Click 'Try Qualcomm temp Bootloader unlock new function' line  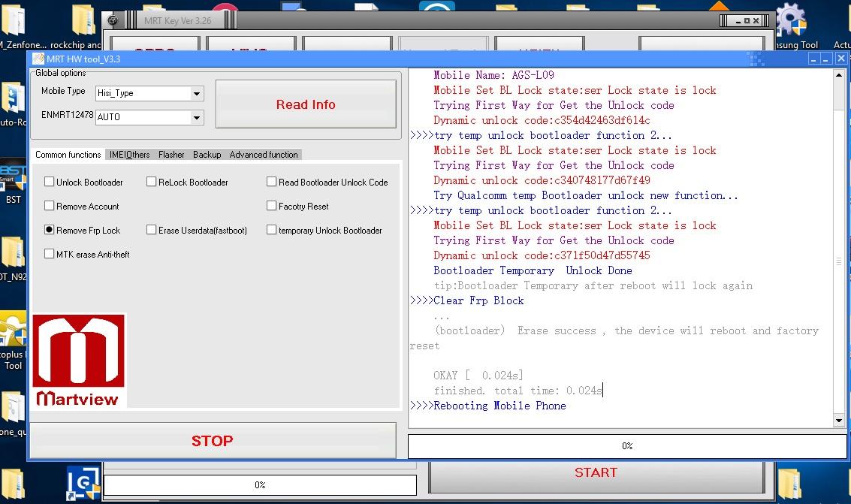click(x=586, y=195)
